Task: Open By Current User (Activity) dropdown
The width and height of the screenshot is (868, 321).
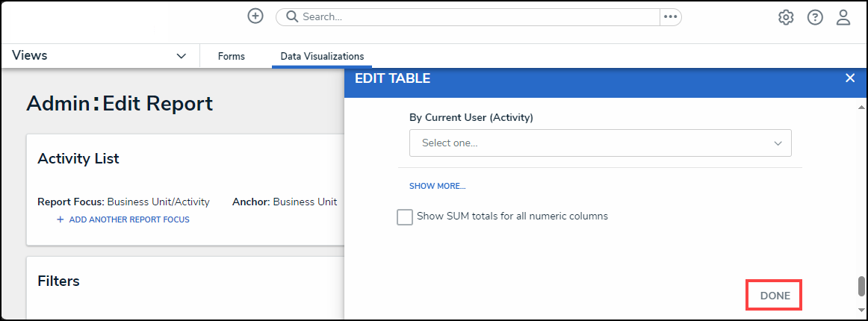Action: point(600,143)
